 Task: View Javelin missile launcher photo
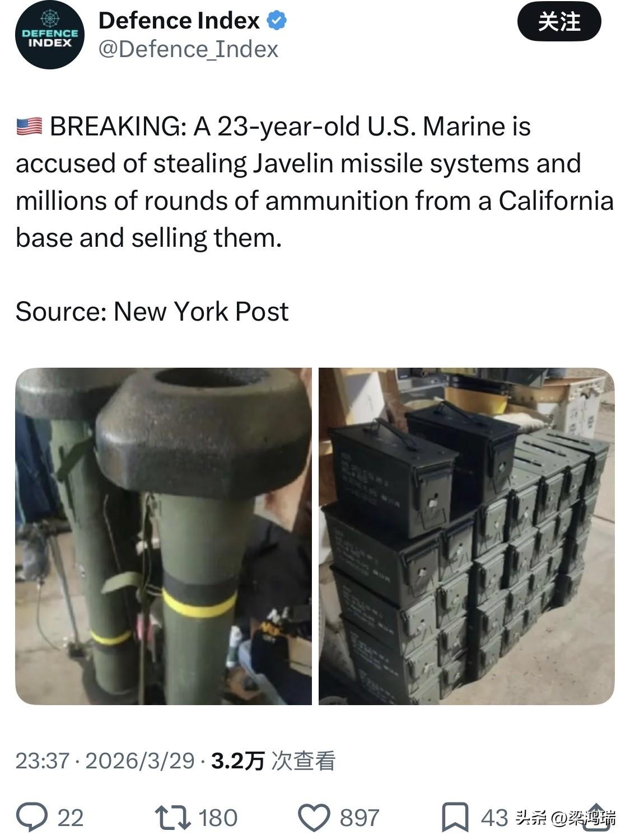[x=164, y=536]
